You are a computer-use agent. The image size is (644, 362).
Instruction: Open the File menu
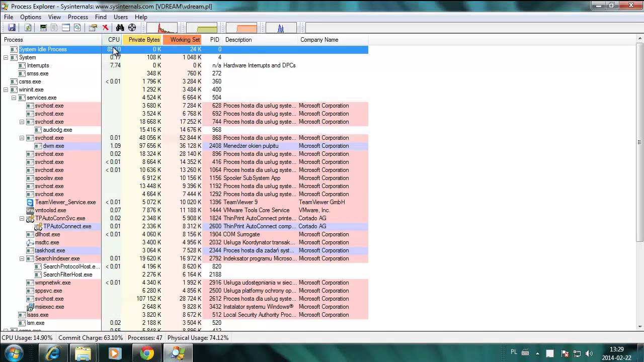(9, 17)
